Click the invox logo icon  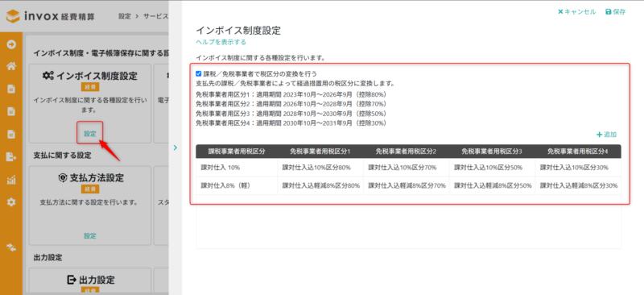(13, 16)
